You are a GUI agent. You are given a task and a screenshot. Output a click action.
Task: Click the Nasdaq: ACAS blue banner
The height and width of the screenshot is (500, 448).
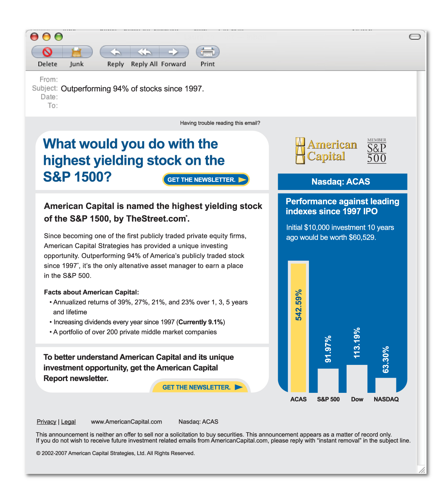(x=343, y=182)
